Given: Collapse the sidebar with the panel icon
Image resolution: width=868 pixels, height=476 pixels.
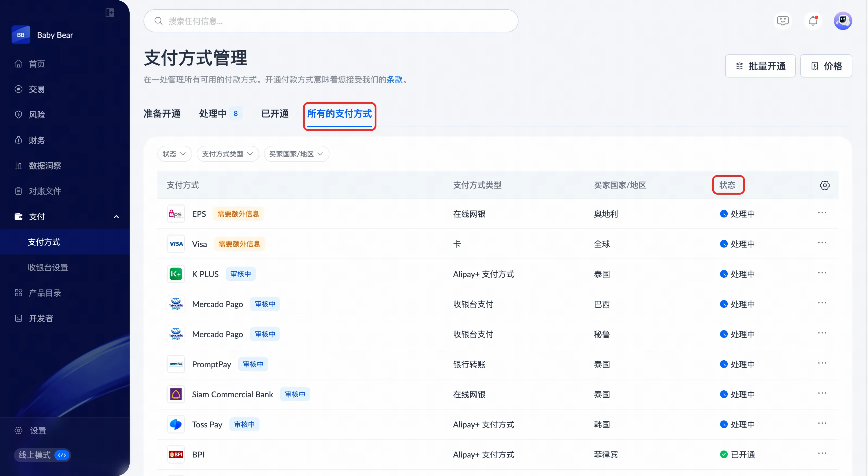Looking at the screenshot, I should [110, 13].
